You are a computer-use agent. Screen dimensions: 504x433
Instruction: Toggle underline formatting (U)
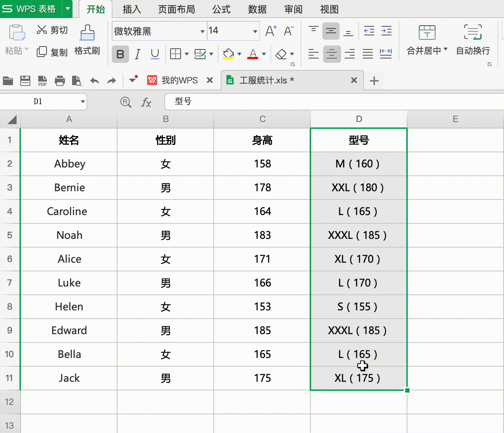[155, 54]
